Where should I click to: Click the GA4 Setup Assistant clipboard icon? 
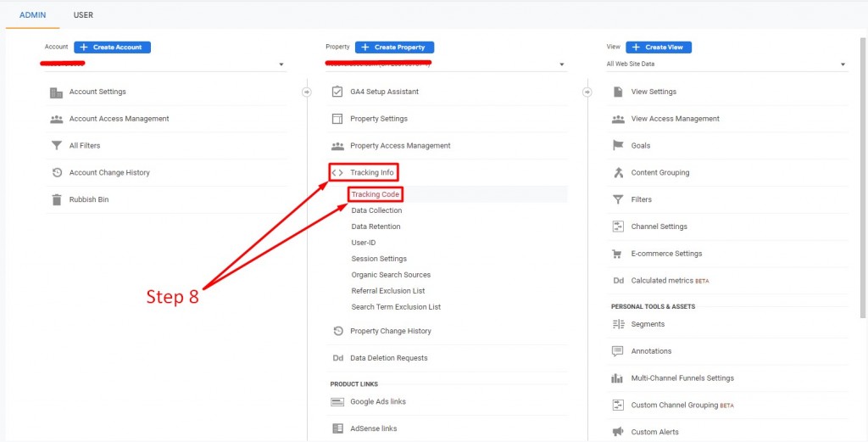[337, 92]
